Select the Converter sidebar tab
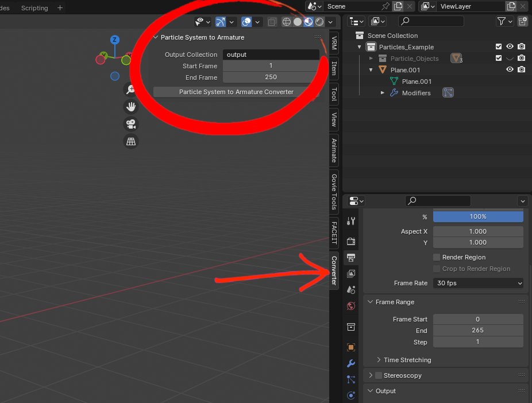 [334, 270]
